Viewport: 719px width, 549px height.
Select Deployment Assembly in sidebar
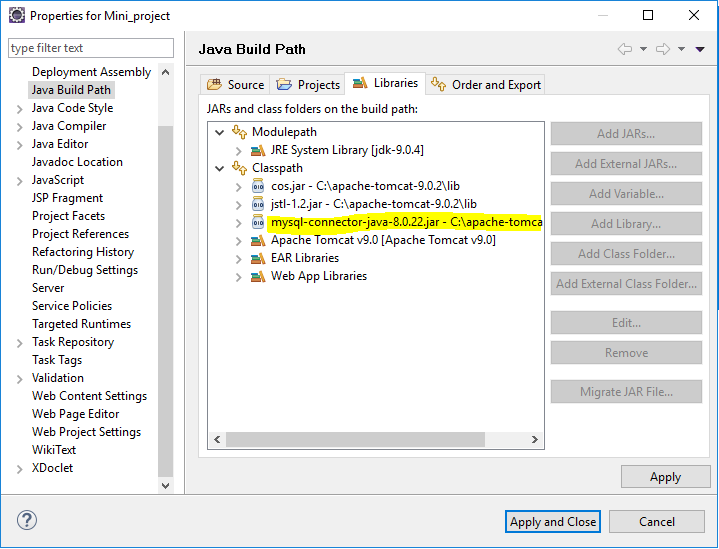91,72
